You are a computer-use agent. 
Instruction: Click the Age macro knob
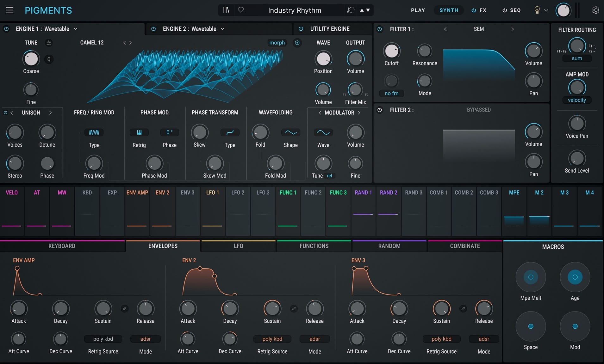575,277
